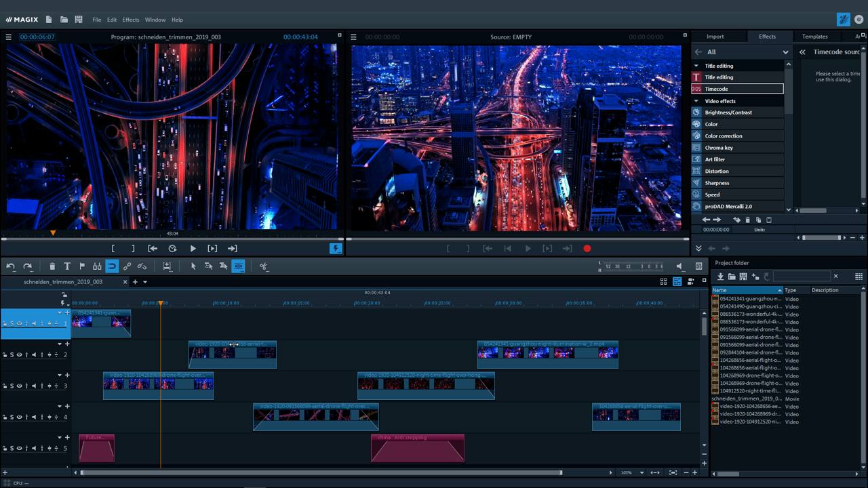Screen dimensions: 868x488
Task: Expand track 2 options arrow
Action: coord(60,344)
